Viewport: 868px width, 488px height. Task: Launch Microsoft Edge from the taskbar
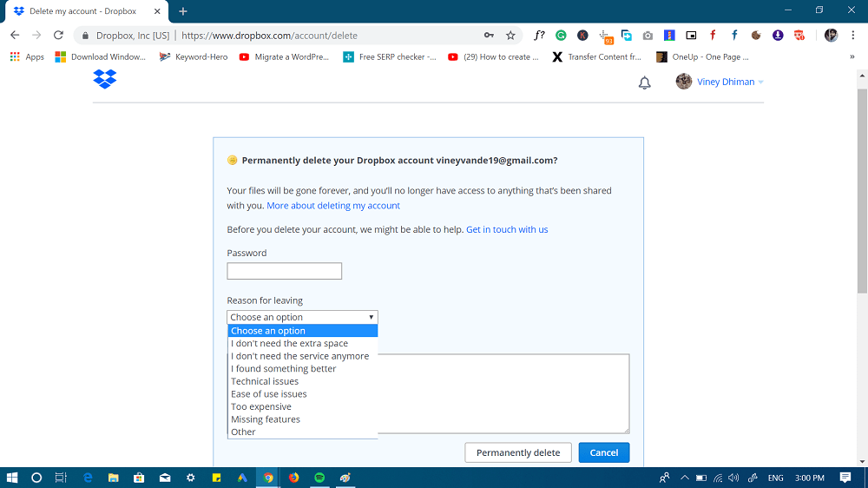click(88, 478)
